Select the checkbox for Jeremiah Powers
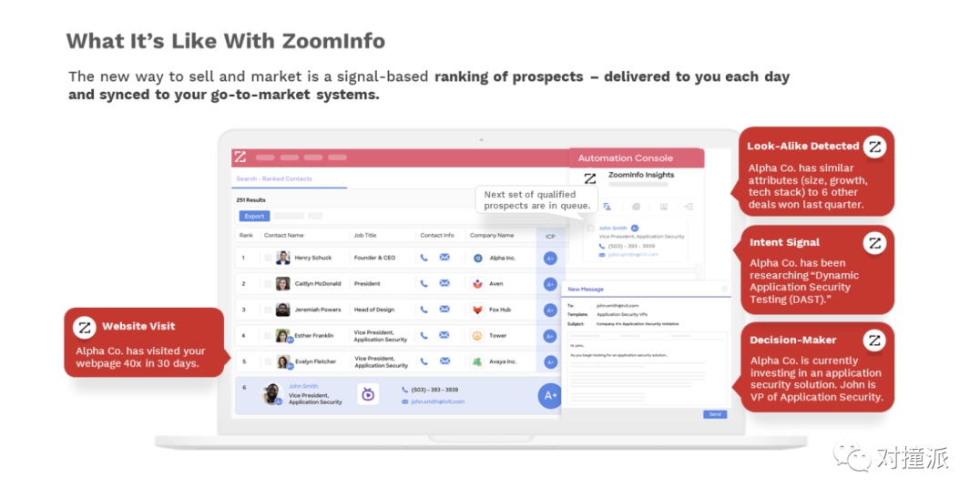The image size is (980, 498). [268, 310]
